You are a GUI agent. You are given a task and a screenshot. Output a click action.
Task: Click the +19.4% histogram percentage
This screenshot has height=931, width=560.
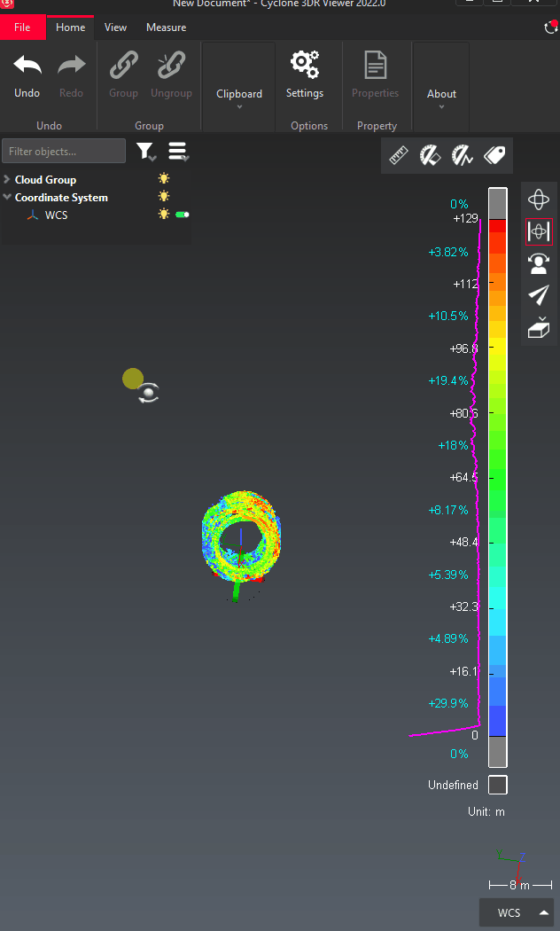(447, 380)
